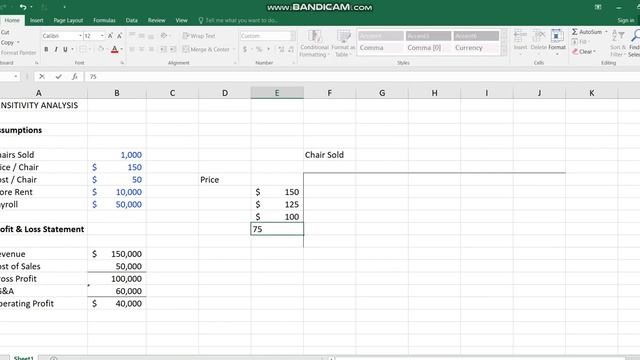Click the Ribbon Display Options icon

(x=598, y=7)
